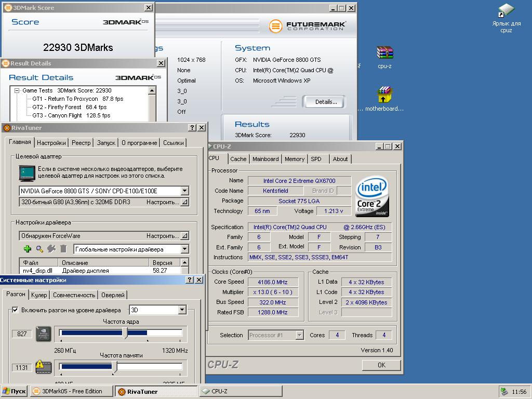
Task: Switch to CPU-Z Mainboard tab
Action: (x=265, y=159)
